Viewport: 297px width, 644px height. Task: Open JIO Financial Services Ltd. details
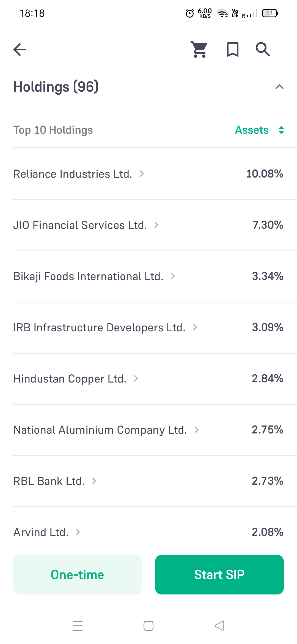[80, 225]
